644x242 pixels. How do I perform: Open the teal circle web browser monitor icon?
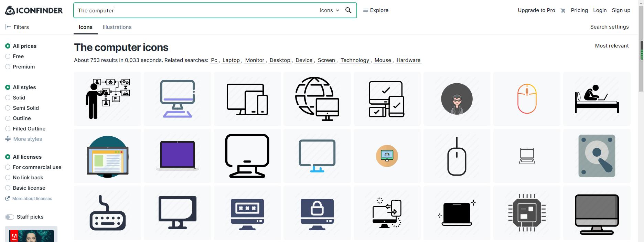tap(107, 156)
